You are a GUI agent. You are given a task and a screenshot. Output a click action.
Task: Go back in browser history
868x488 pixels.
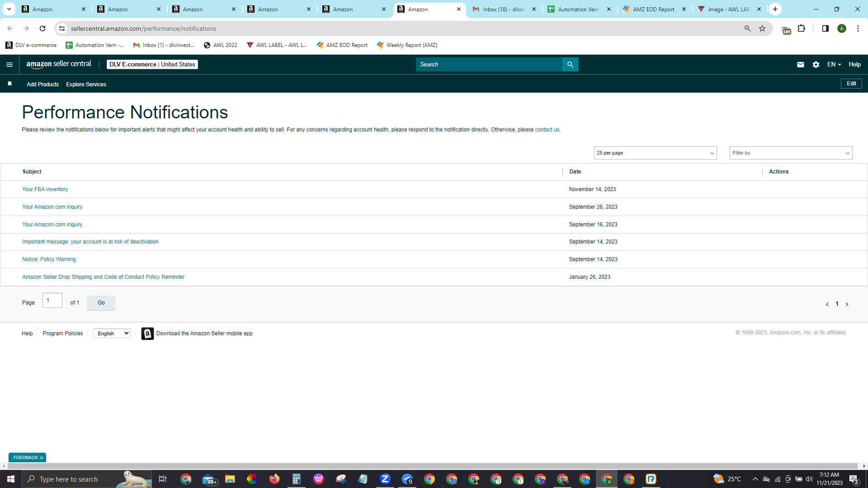pyautogui.click(x=10, y=28)
